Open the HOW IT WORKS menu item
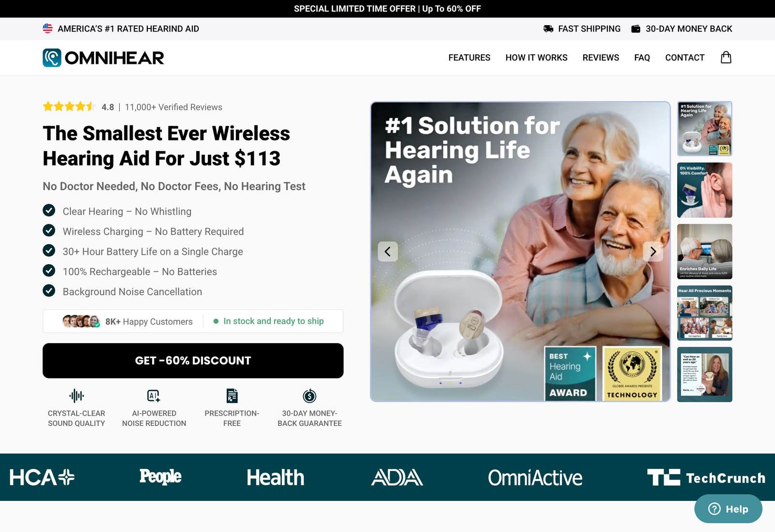This screenshot has width=775, height=532. 536,58
